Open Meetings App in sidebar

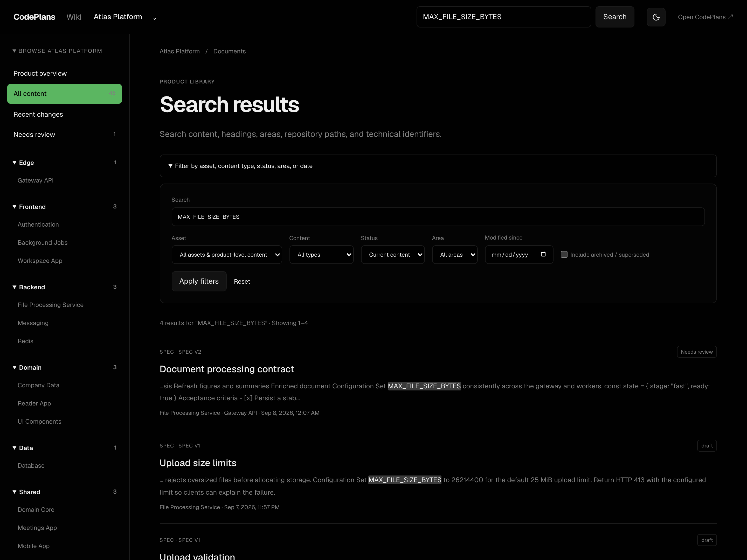click(37, 528)
